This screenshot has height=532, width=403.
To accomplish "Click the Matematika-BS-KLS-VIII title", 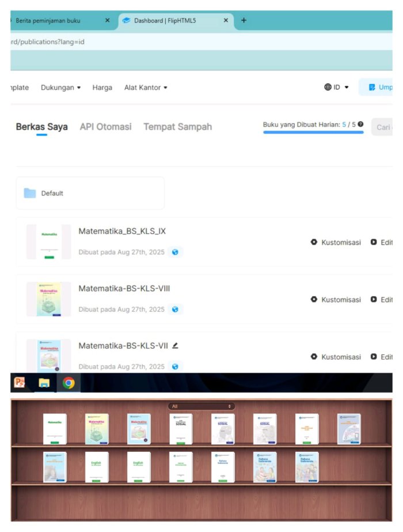I will 124,288.
